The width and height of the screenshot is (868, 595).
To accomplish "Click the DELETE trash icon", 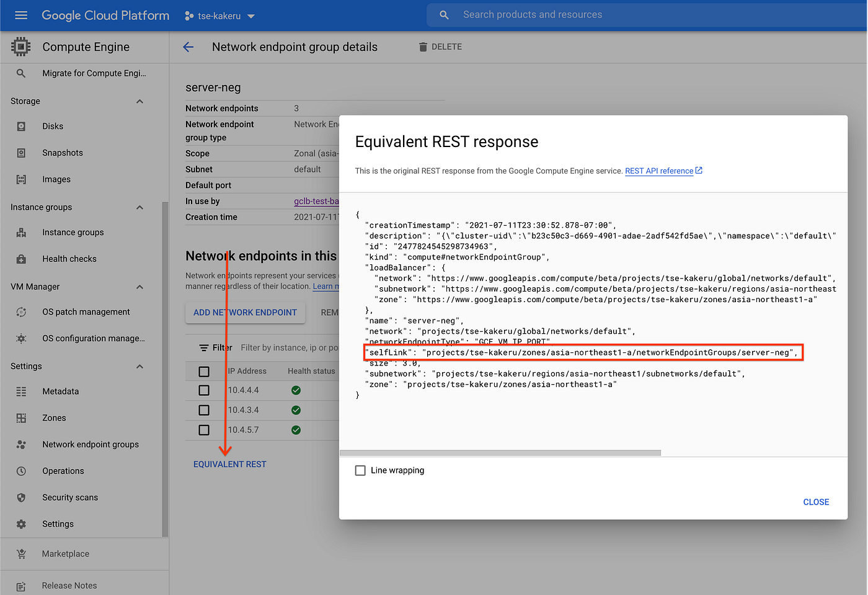I will click(423, 47).
